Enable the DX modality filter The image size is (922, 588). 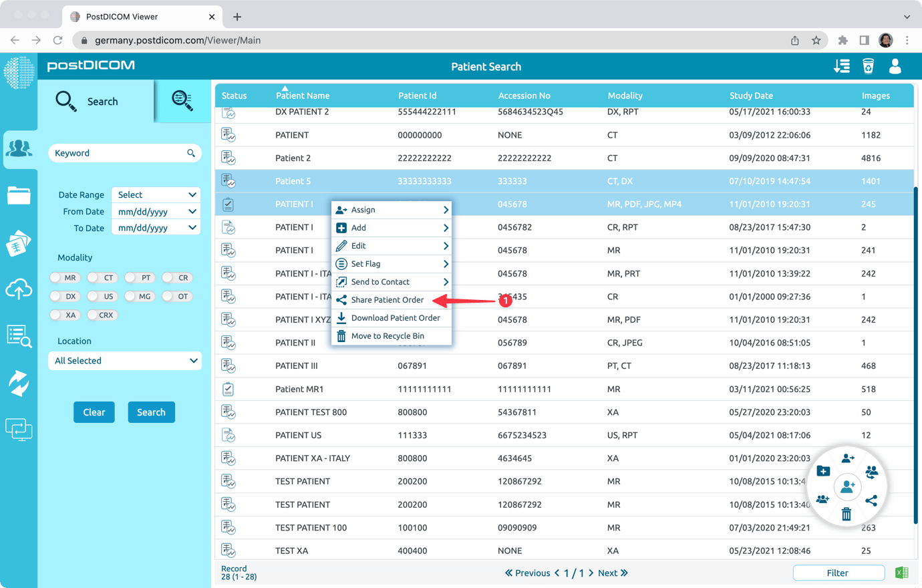coord(65,296)
